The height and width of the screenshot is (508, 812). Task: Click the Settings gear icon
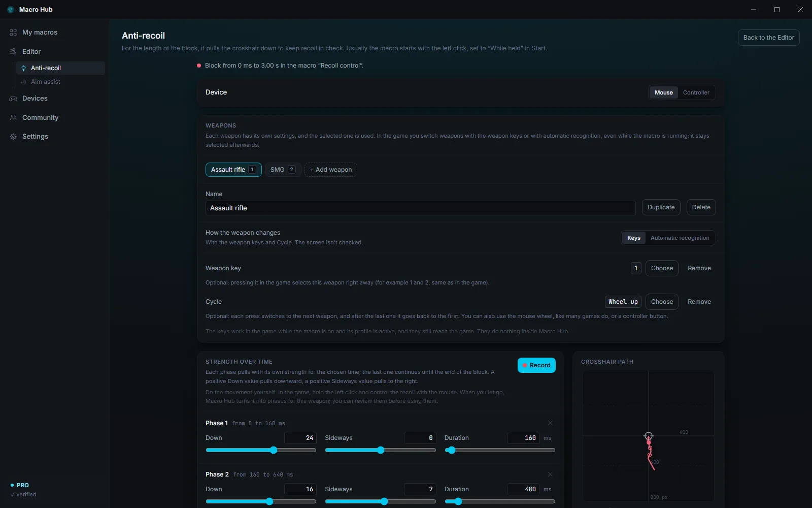[13, 137]
